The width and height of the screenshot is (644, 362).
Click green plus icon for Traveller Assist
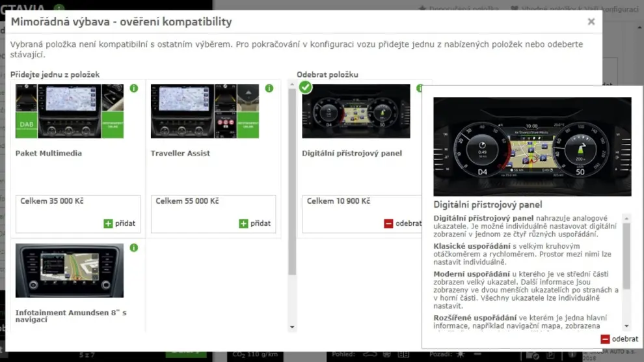243,223
